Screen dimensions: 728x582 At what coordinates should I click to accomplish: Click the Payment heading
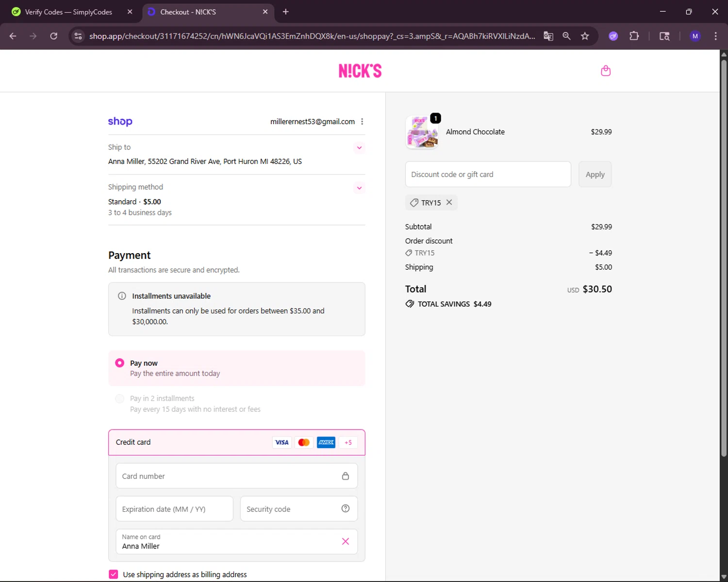pos(130,255)
